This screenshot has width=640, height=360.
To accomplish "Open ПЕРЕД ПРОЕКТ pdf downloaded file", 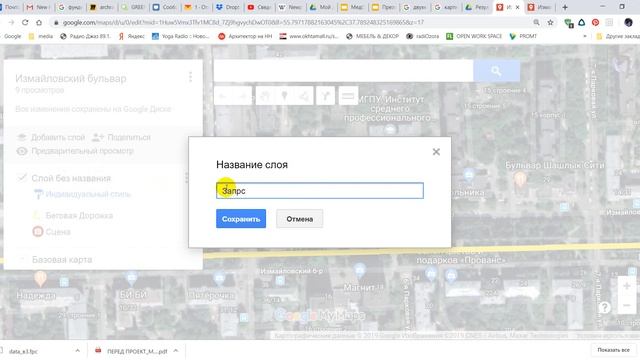I will (x=132, y=351).
